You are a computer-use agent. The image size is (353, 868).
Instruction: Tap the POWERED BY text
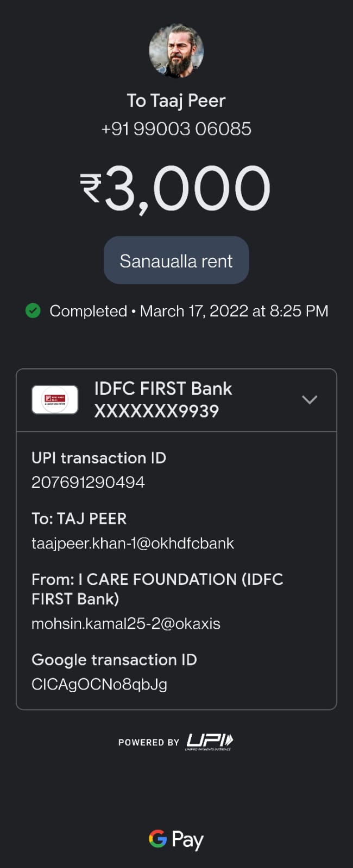(x=149, y=742)
